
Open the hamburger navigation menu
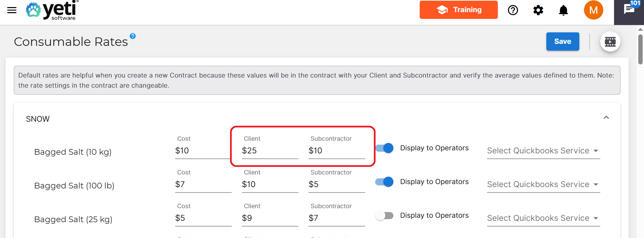(x=12, y=10)
